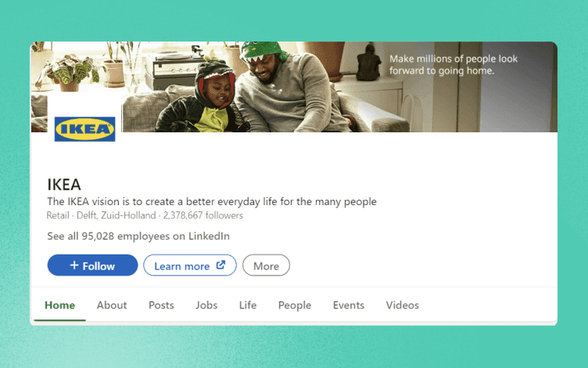
Task: Open the People tab
Action: pyautogui.click(x=295, y=305)
